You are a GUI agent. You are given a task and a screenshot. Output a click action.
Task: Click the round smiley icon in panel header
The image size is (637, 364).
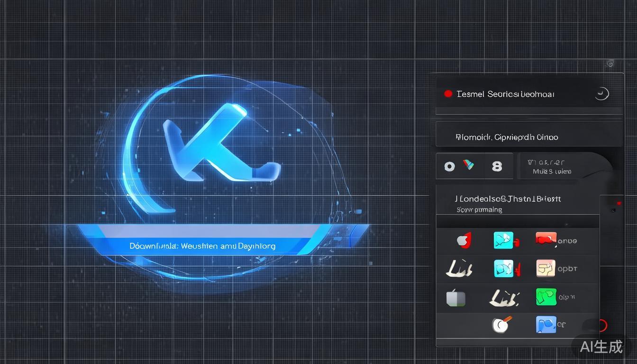click(601, 94)
